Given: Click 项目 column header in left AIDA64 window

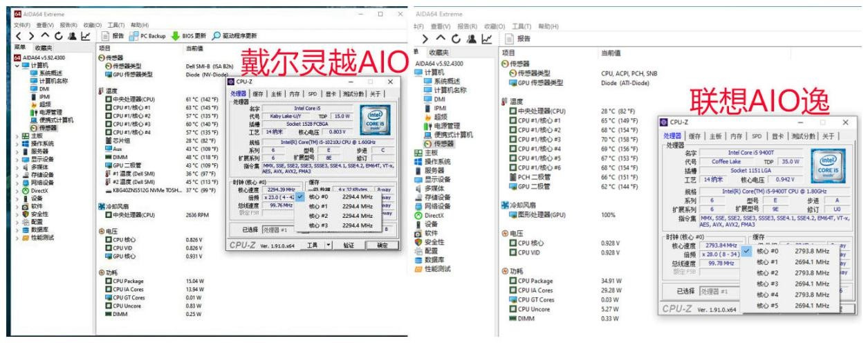Looking at the screenshot, I should tap(104, 48).
